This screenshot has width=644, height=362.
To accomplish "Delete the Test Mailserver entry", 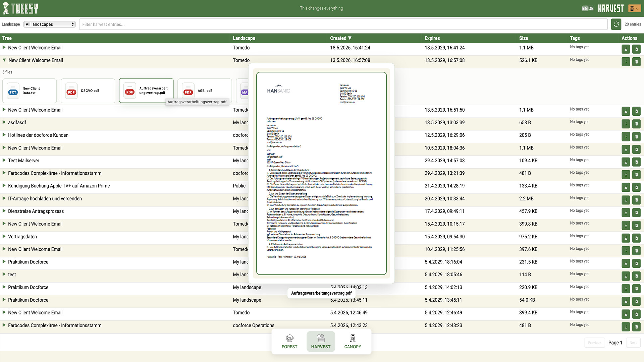I will [636, 162].
